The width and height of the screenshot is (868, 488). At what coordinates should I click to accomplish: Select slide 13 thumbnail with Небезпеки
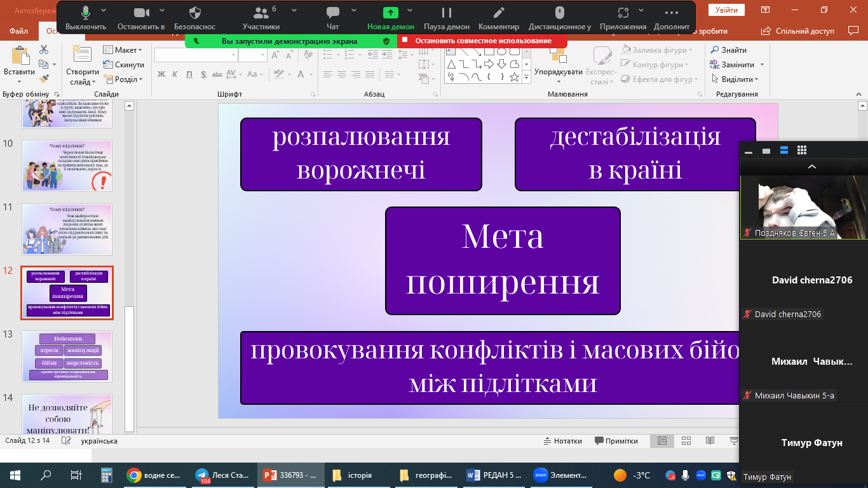67,355
